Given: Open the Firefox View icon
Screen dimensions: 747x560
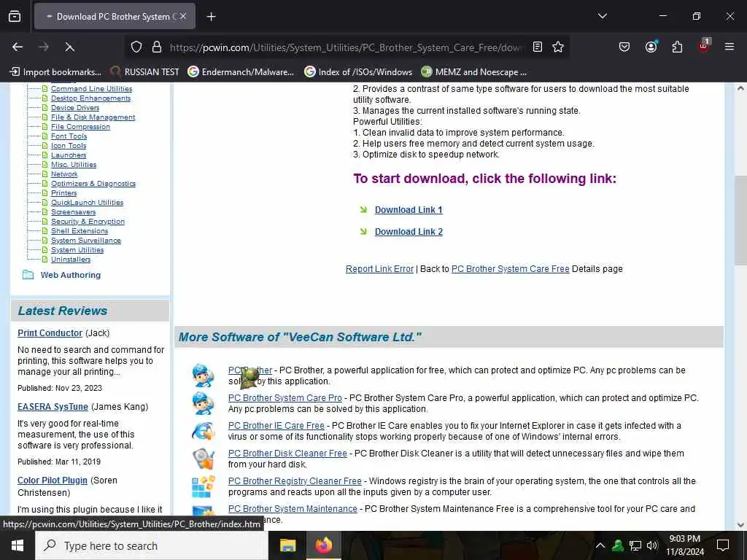Looking at the screenshot, I should [x=15, y=17].
